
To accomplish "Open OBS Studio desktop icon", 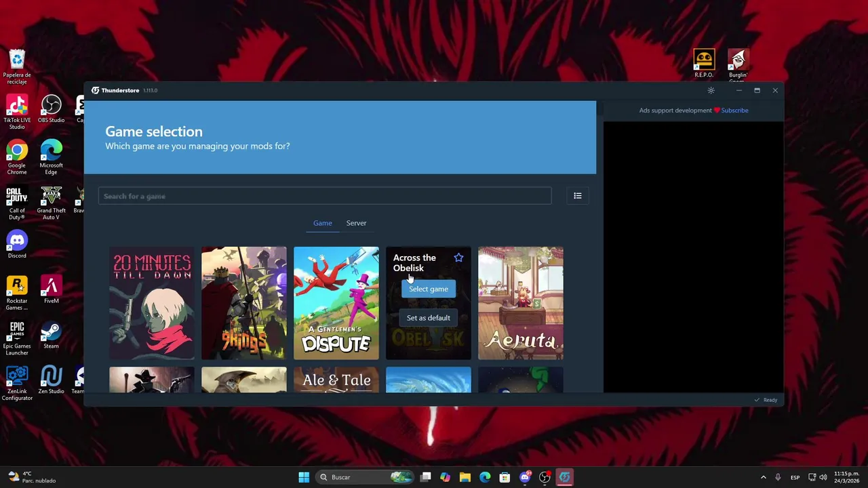I will click(x=51, y=108).
